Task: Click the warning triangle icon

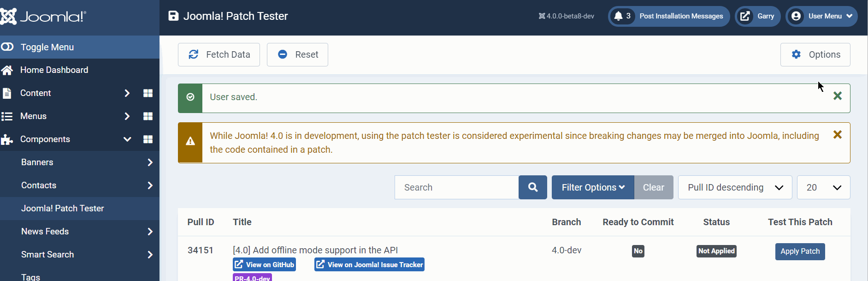Action: [x=190, y=141]
